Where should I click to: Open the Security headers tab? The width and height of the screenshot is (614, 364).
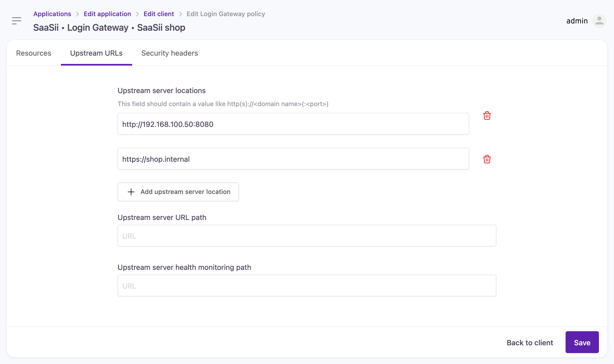pyautogui.click(x=170, y=53)
